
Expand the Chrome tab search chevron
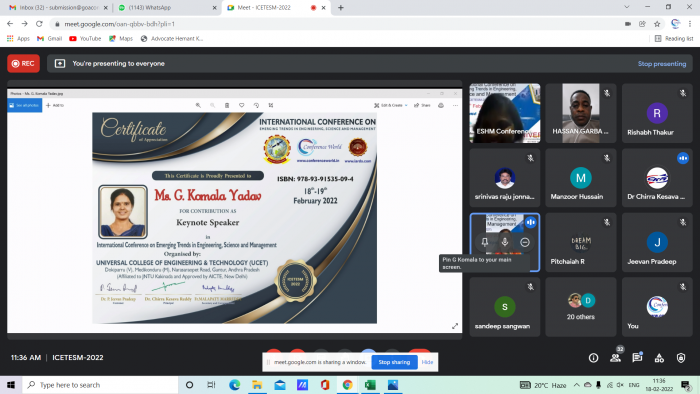627,7
